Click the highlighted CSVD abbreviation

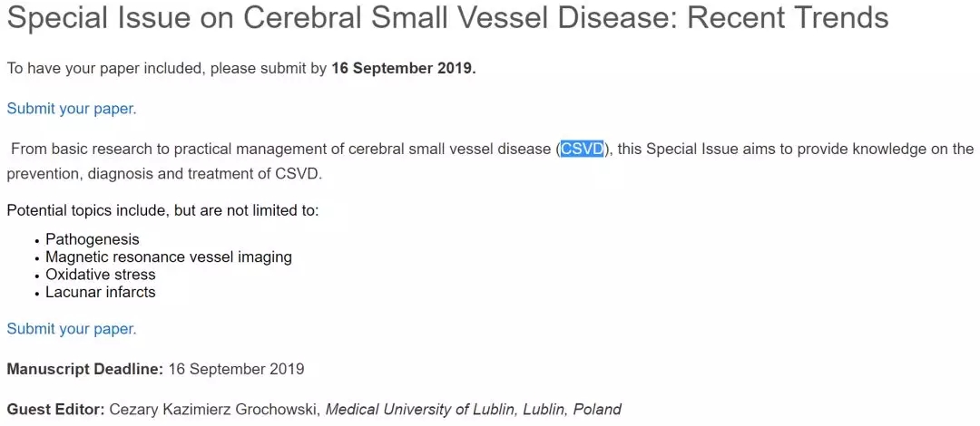pyautogui.click(x=582, y=150)
